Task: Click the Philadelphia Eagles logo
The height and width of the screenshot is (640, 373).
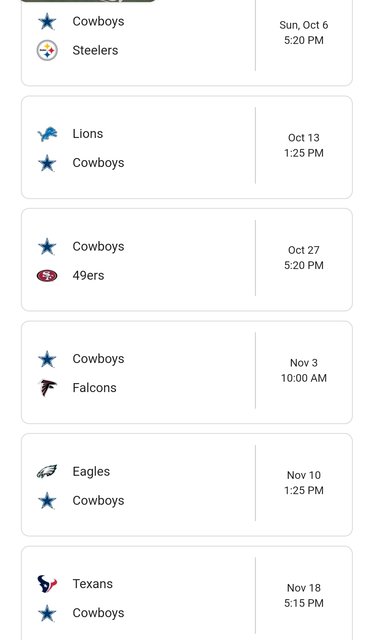Action: click(47, 471)
